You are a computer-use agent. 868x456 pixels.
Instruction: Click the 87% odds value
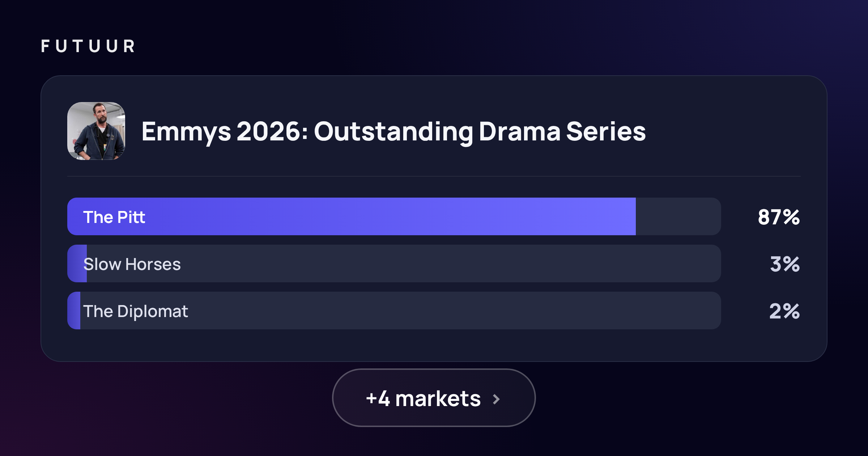point(779,217)
